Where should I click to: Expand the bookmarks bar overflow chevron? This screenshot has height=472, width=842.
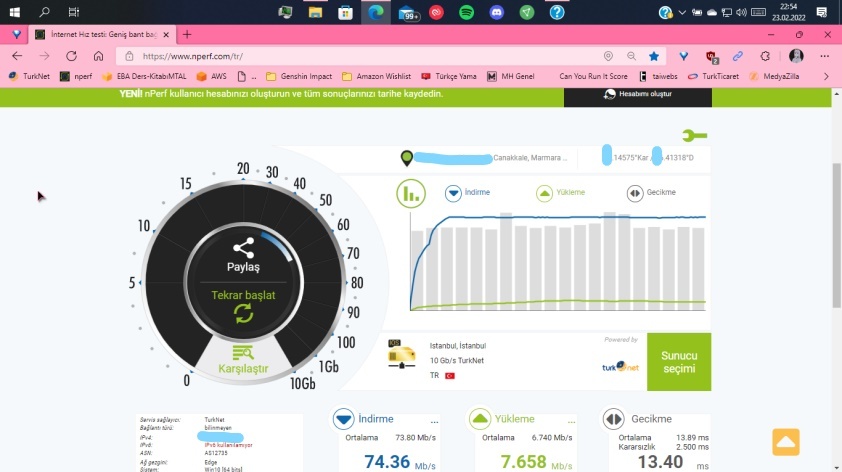[x=826, y=76]
